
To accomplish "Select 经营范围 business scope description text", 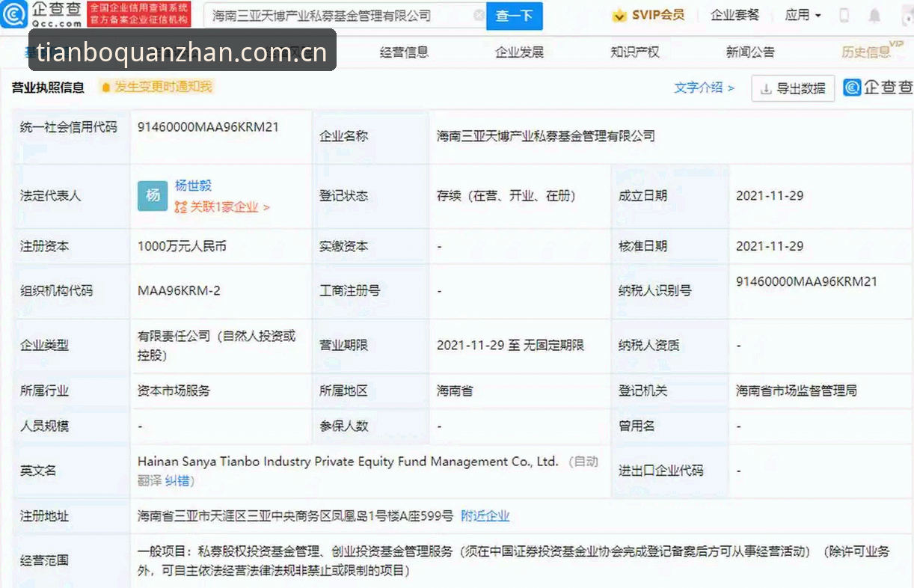I will point(513,561).
